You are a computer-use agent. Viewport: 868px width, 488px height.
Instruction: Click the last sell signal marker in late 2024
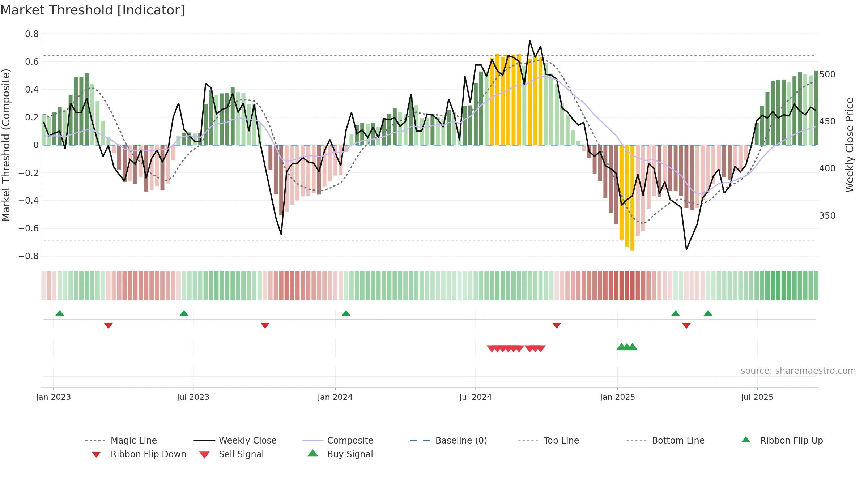[541, 348]
